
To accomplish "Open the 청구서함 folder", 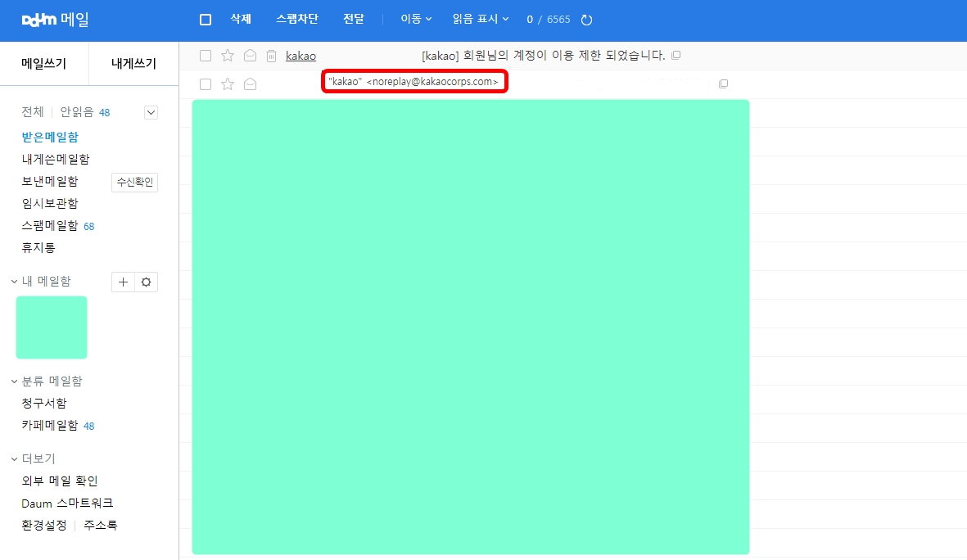I will (43, 404).
